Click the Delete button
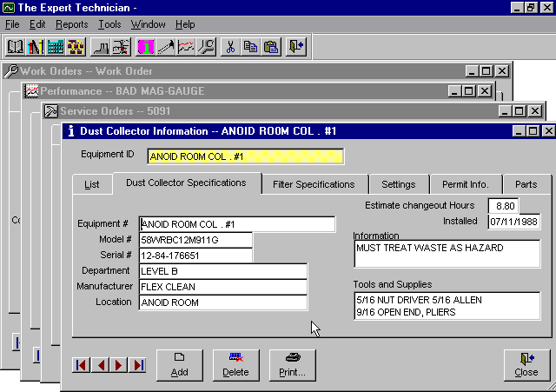This screenshot has width=556, height=392. click(235, 365)
